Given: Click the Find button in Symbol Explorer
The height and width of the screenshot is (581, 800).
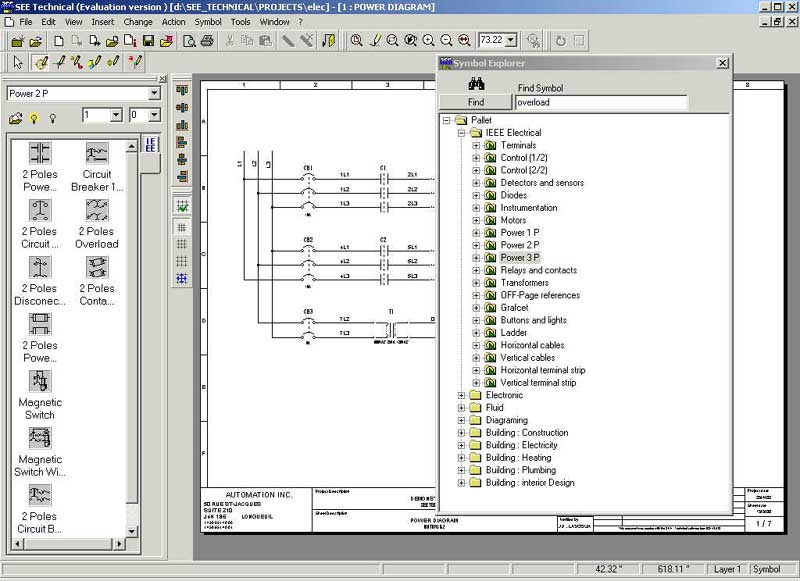Looking at the screenshot, I should click(476, 102).
